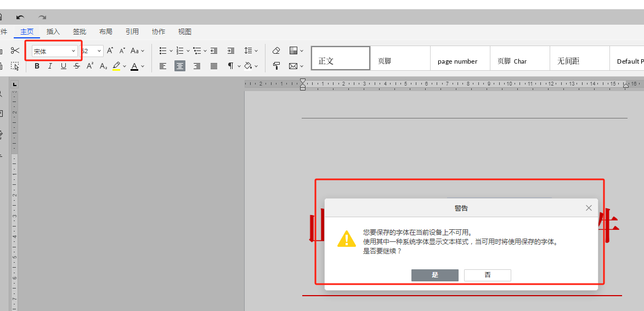The width and height of the screenshot is (644, 311).
Task: Select the clear formatting eraser icon
Action: (276, 50)
